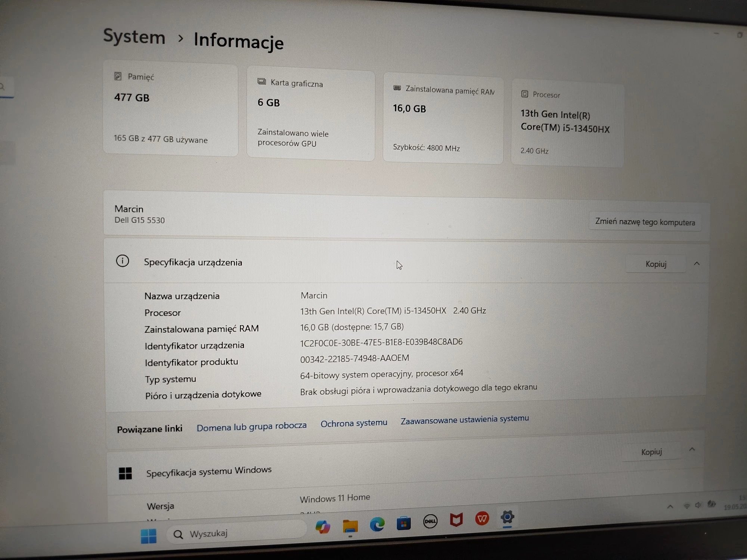Open Microsoft Store from the taskbar
Image resolution: width=747 pixels, height=560 pixels.
coord(404,523)
